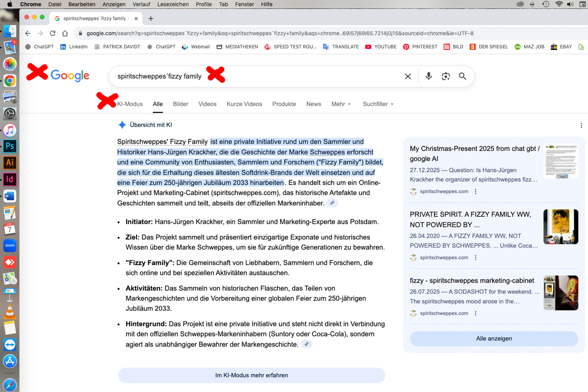Open Google Lens image search
This screenshot has width=588, height=392.
click(x=446, y=76)
